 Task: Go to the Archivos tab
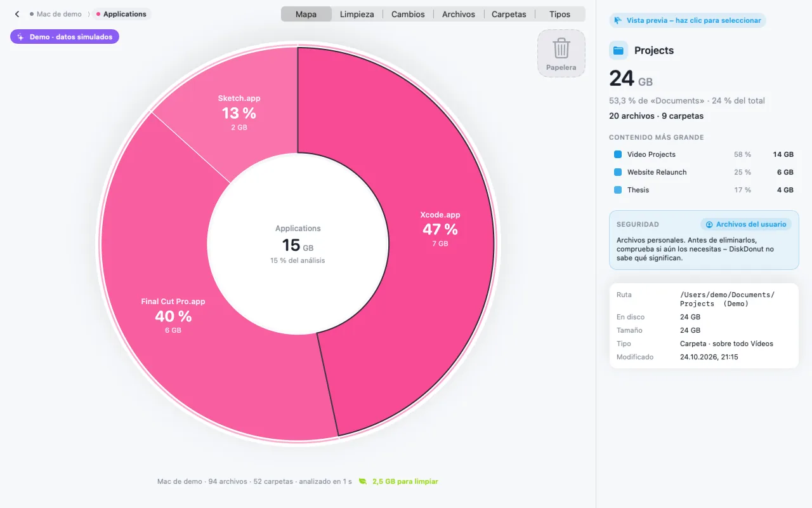459,14
